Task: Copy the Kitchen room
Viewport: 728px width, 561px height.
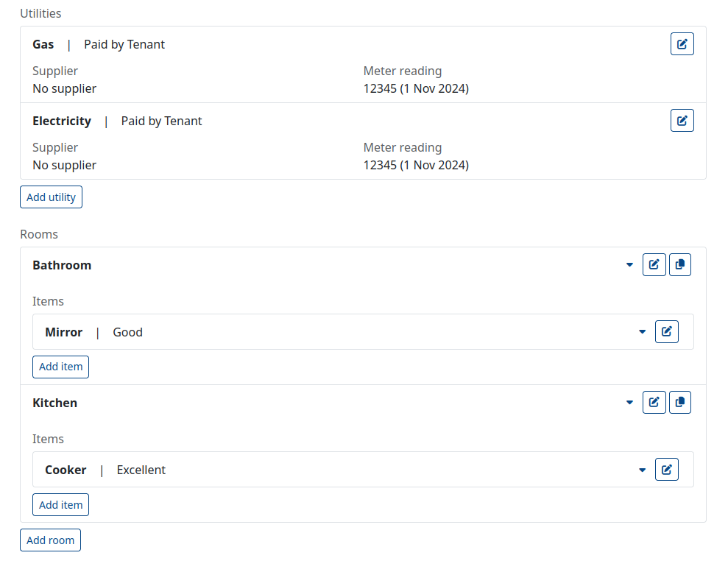Action: pyautogui.click(x=679, y=402)
